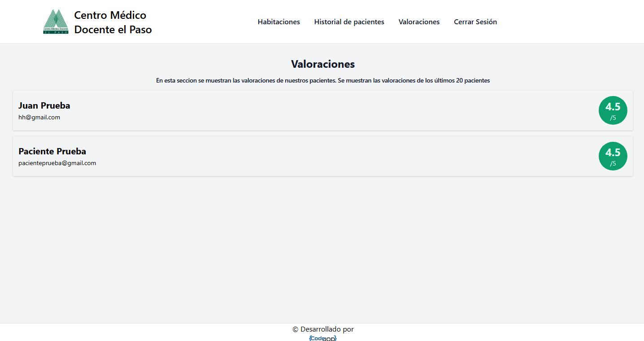
Task: Log out with Cerrar Sesión
Action: pos(475,22)
